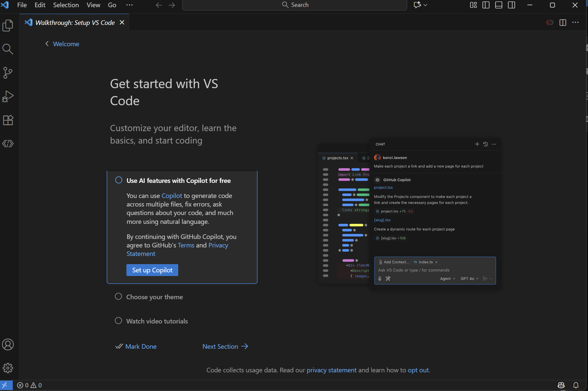Open the Extensions view
The height and width of the screenshot is (391, 588).
click(x=8, y=120)
